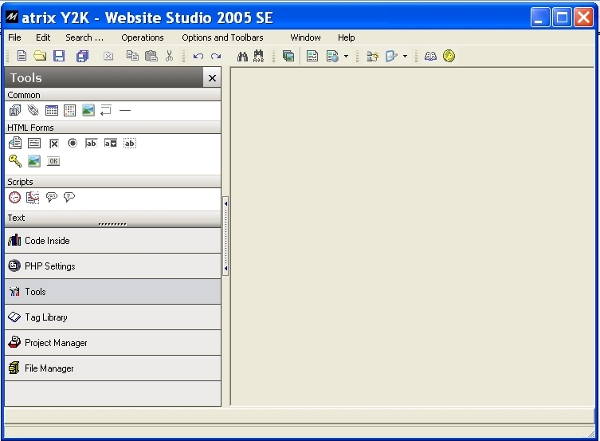Click the Common section header
The width and height of the screenshot is (600, 441).
(113, 95)
